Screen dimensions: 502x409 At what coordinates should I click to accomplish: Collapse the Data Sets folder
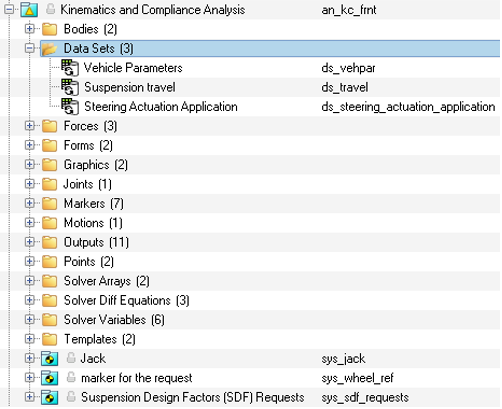(x=29, y=48)
